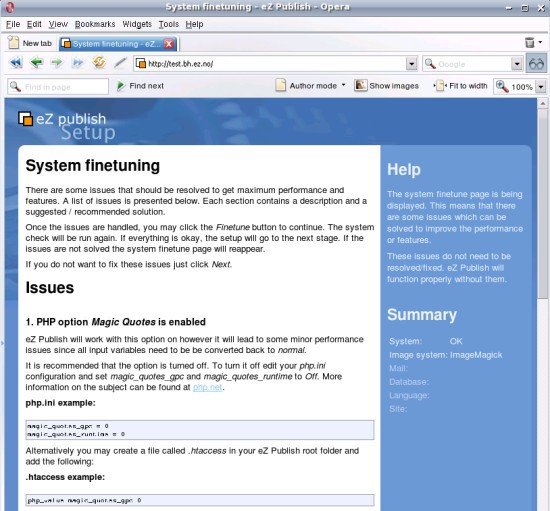Switch to the New tab tab
The height and width of the screenshot is (511, 550).
click(30, 43)
